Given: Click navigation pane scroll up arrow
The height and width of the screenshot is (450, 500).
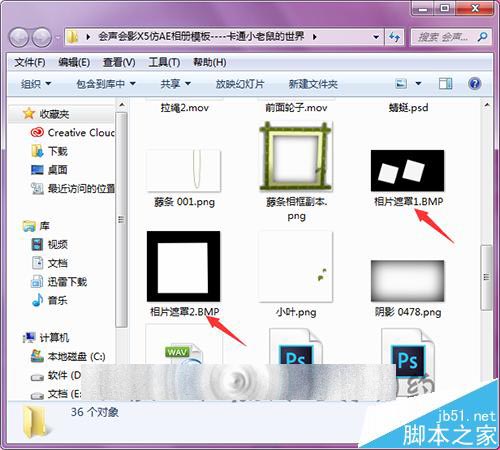Looking at the screenshot, I should click(122, 105).
